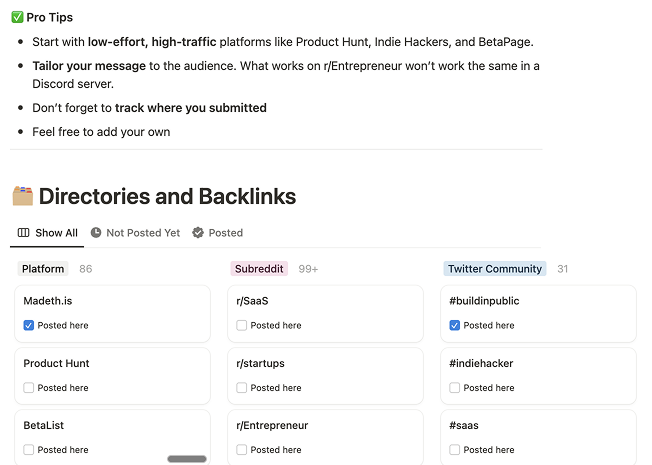This screenshot has width=652, height=465.
Task: Click the board icon beside Show All
Action: coord(23,232)
